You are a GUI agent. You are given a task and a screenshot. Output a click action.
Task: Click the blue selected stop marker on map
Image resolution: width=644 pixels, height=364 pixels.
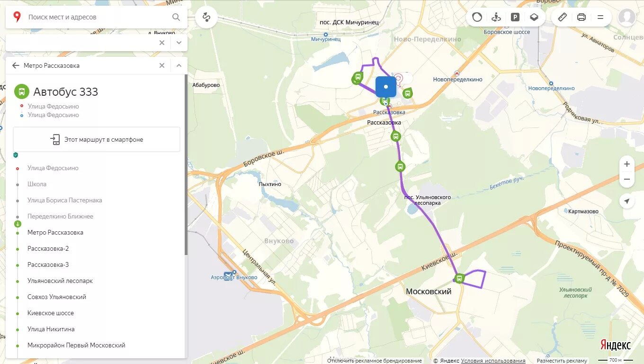[x=386, y=87]
